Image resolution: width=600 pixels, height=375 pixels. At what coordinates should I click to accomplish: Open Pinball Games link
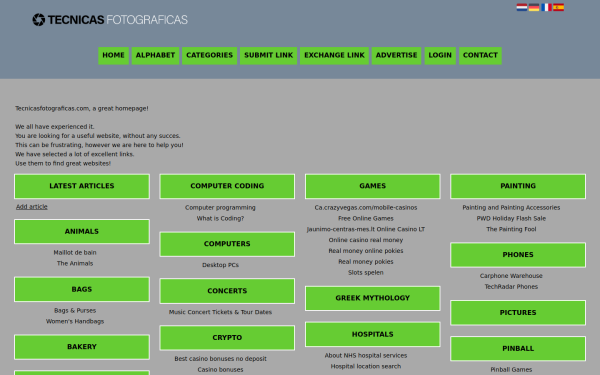pyautogui.click(x=511, y=369)
